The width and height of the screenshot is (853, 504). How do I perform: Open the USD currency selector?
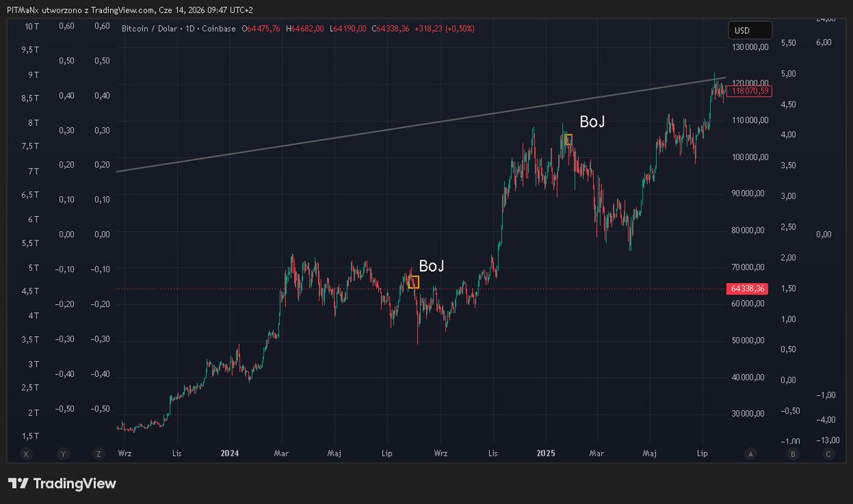[749, 31]
